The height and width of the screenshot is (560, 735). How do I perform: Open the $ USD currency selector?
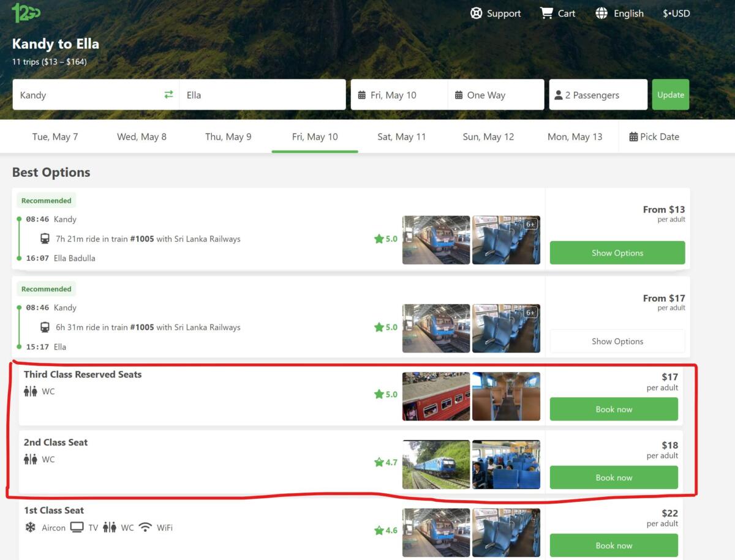676,13
